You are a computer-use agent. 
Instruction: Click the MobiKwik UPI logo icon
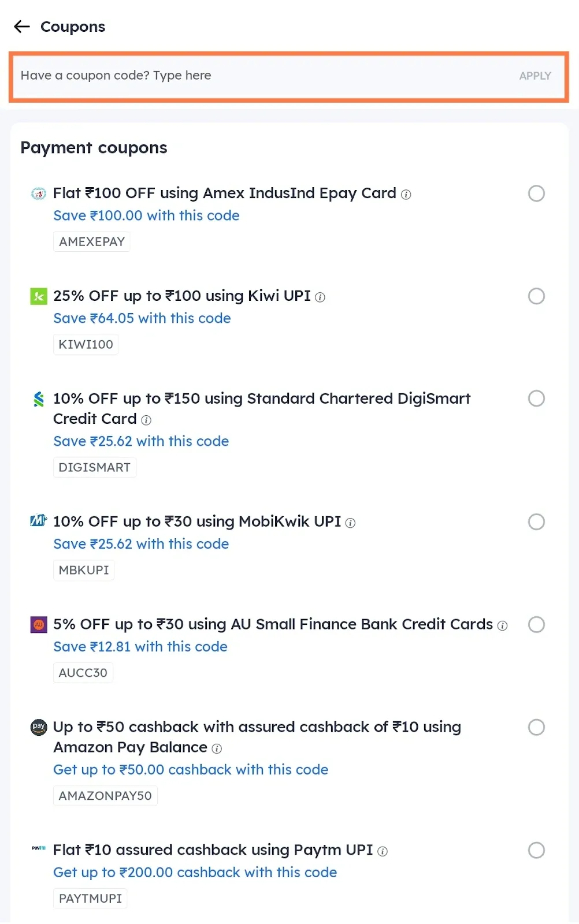point(38,521)
